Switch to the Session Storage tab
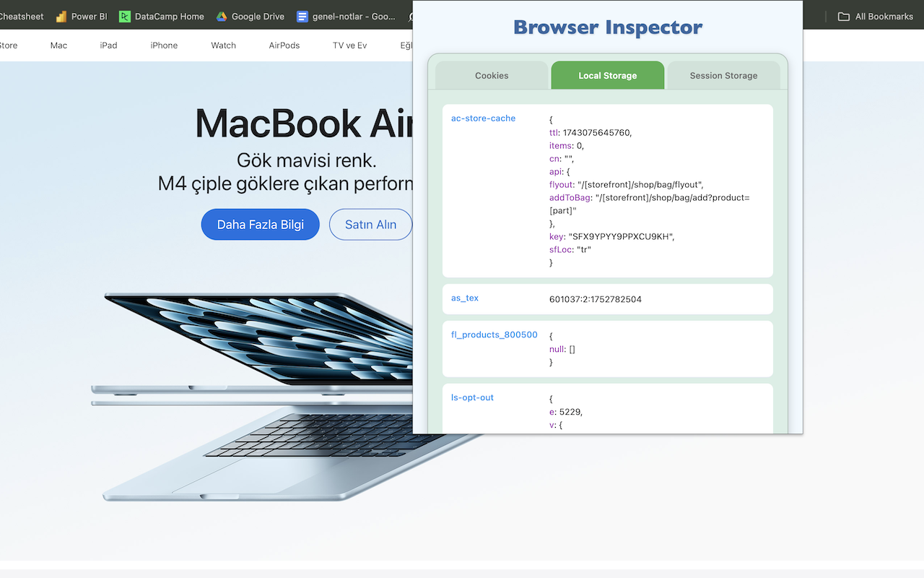 [723, 75]
